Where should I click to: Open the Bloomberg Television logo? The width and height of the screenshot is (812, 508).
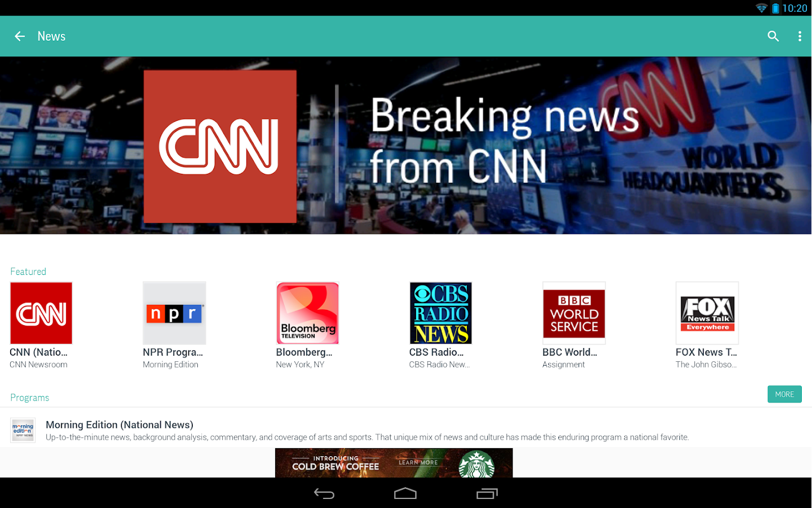tap(307, 313)
